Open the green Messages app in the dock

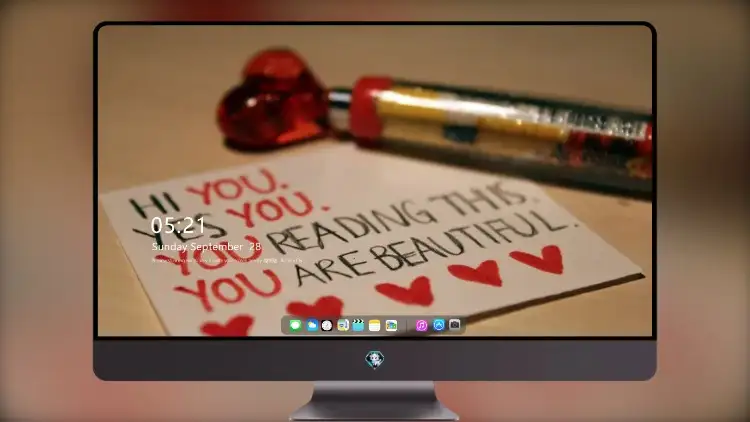click(295, 325)
